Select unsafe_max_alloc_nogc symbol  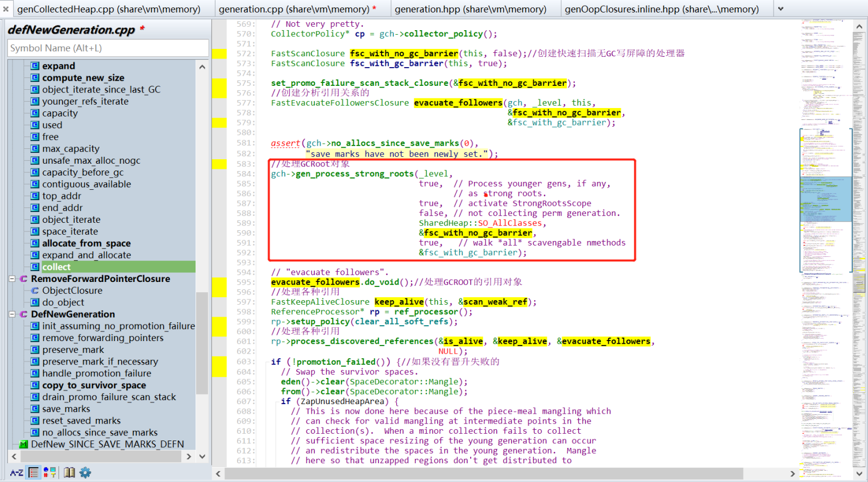pos(91,161)
